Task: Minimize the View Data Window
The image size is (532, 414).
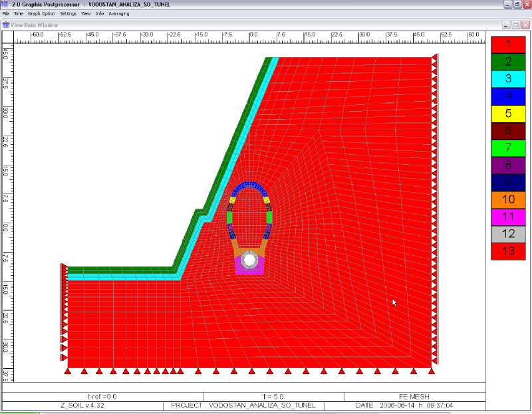Action: point(505,25)
